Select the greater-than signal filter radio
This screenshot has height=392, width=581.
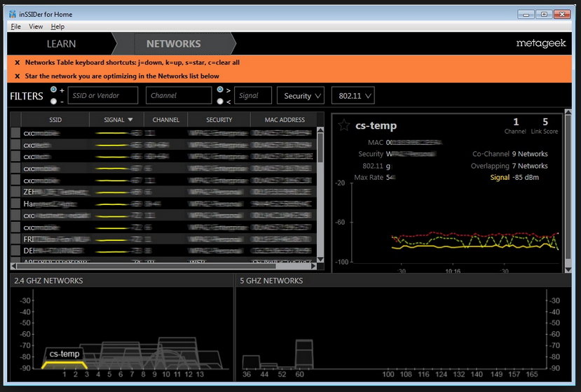[220, 90]
